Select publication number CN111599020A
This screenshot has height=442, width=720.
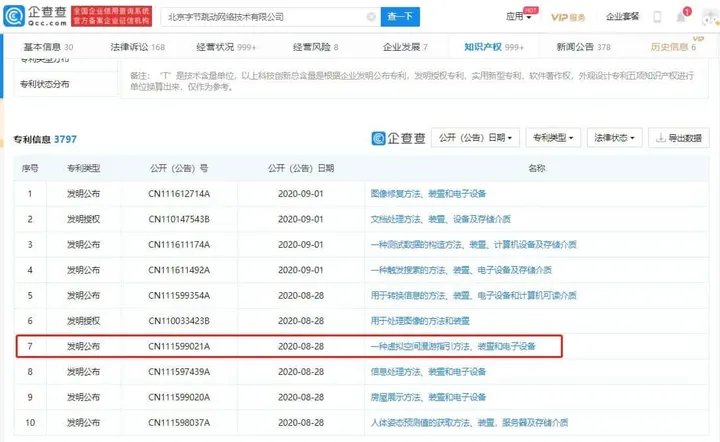click(x=179, y=397)
